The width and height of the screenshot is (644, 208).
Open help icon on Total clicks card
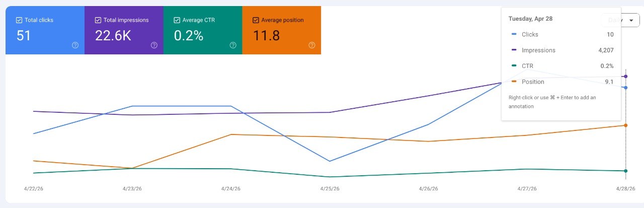[75, 45]
